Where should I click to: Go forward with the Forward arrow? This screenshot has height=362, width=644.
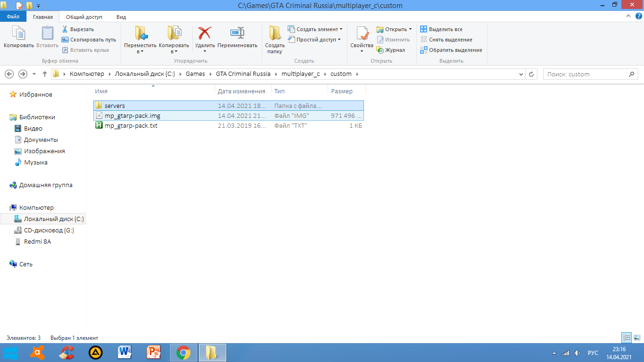pos(23,74)
